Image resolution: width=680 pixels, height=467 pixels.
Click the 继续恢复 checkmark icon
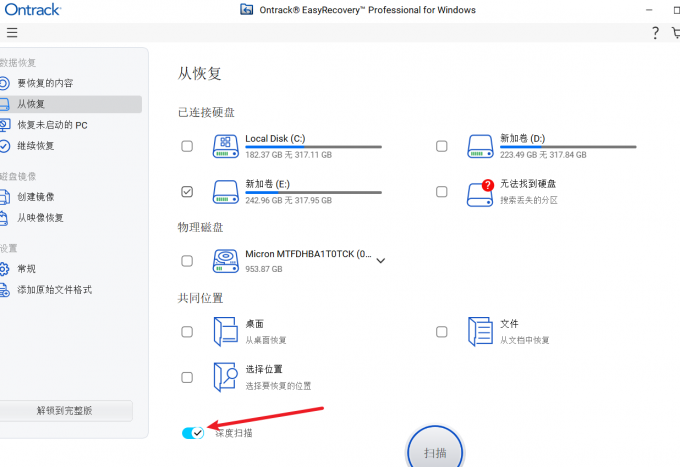point(4,146)
